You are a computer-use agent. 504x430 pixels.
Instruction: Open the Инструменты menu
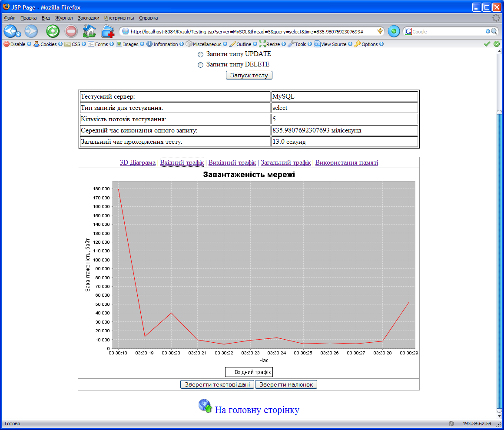point(119,18)
